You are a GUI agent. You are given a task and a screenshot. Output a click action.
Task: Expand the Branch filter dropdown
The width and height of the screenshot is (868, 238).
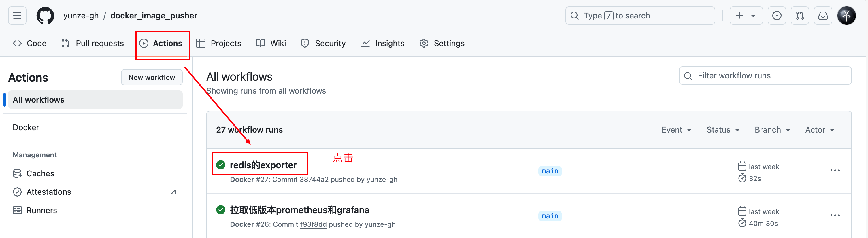772,130
